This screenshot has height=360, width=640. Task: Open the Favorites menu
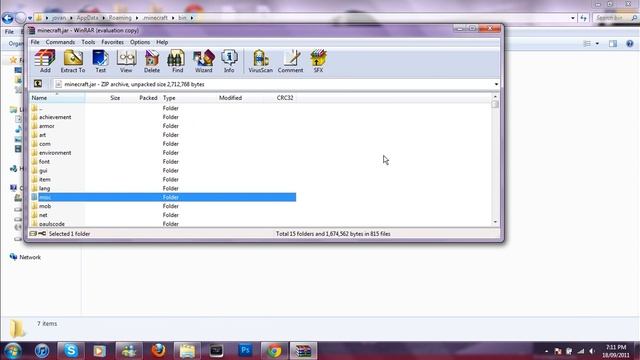(112, 42)
